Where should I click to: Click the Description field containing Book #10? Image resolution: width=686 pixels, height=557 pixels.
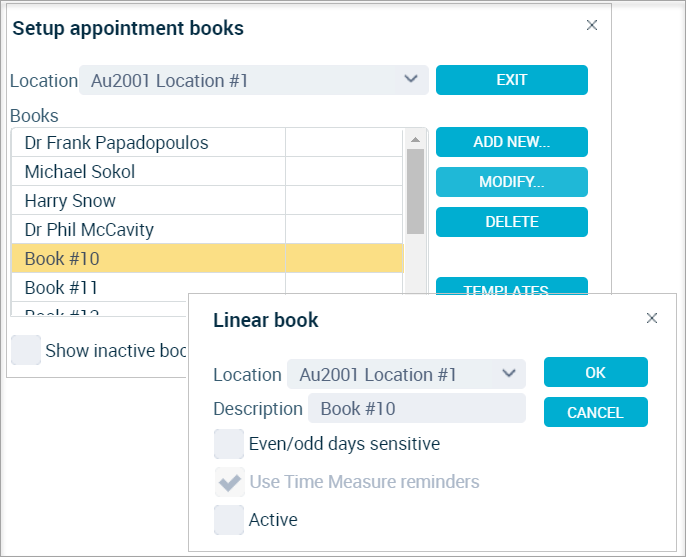[416, 408]
